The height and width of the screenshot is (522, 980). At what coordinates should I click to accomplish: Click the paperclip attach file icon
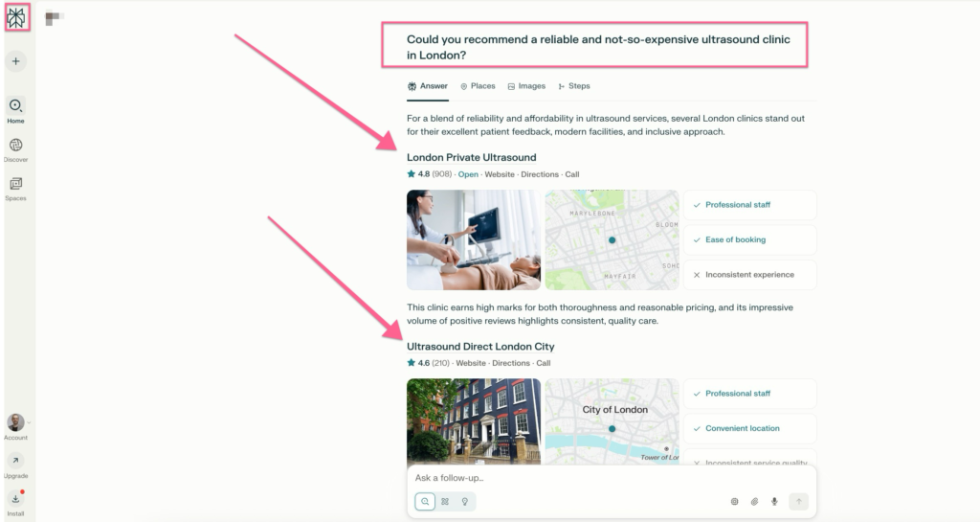[x=754, y=501]
